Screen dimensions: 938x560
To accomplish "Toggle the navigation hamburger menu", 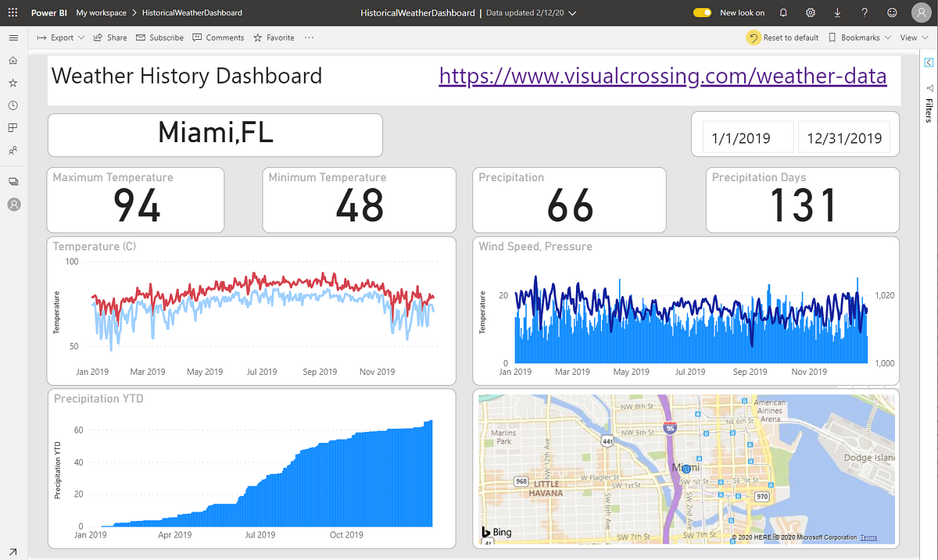I will pos(13,37).
